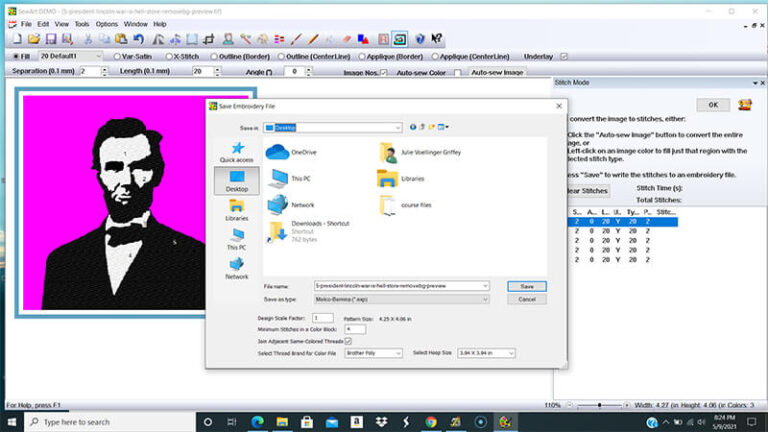The height and width of the screenshot is (432, 768).
Task: Click the portrait image wizard icon
Action: pos(228,39)
